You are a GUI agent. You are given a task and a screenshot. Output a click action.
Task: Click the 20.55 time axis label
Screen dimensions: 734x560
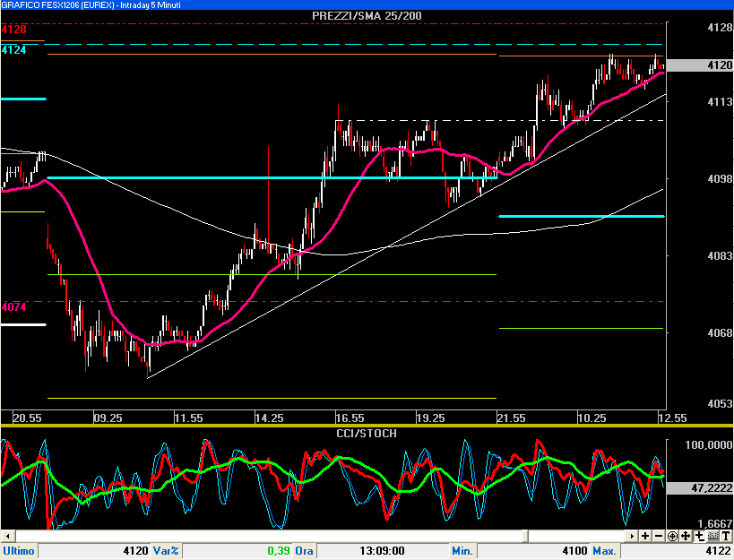pos(27,418)
